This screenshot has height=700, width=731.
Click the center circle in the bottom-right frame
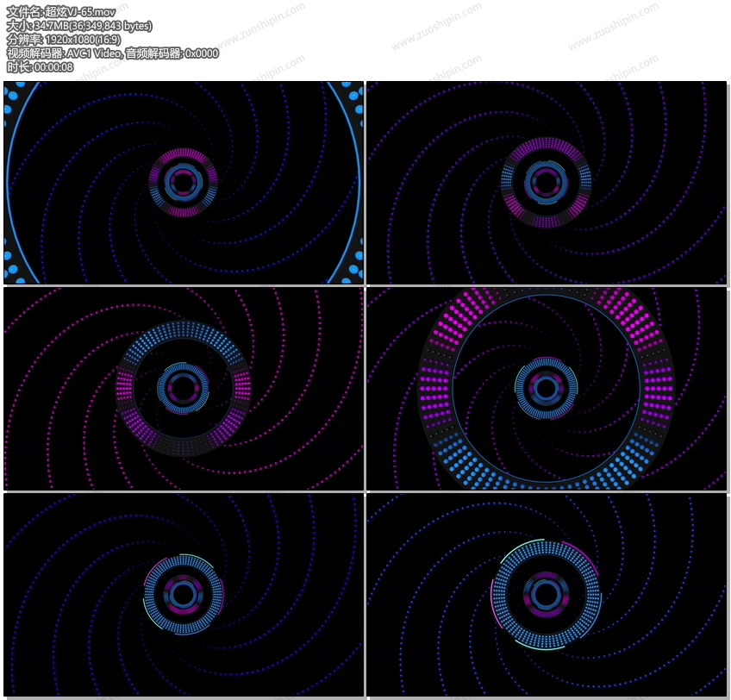click(x=546, y=594)
